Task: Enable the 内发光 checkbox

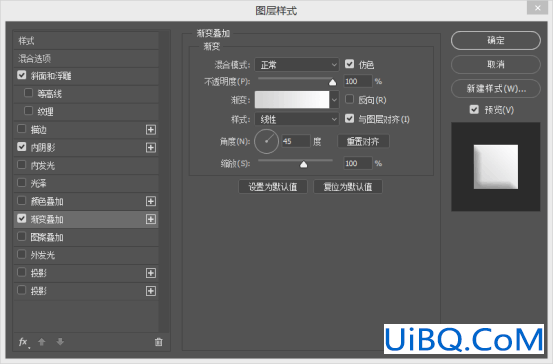Action: pyautogui.click(x=22, y=165)
